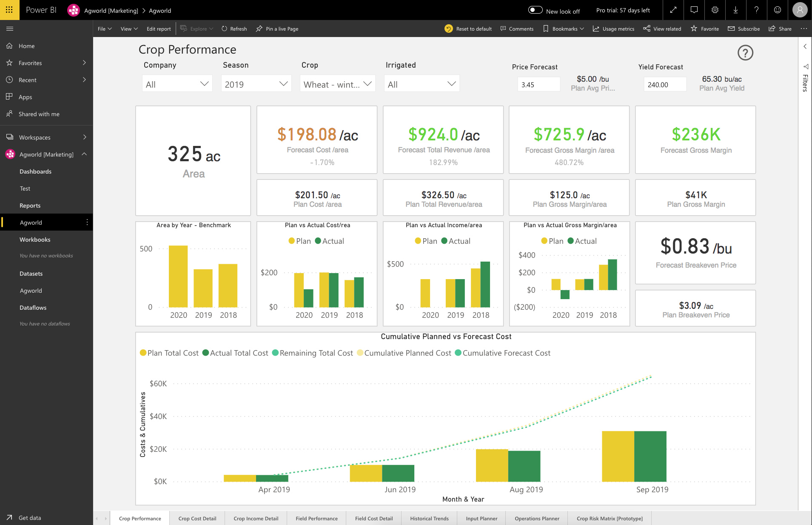Expand the Filters pane
The width and height of the screenshot is (812, 525).
[805, 46]
